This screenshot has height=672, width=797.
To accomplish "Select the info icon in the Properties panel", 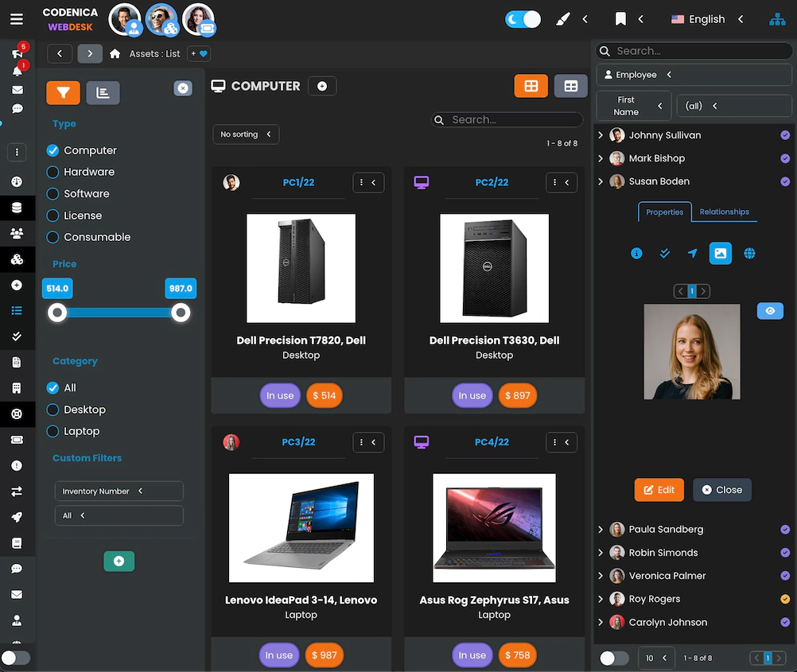I will [x=636, y=253].
